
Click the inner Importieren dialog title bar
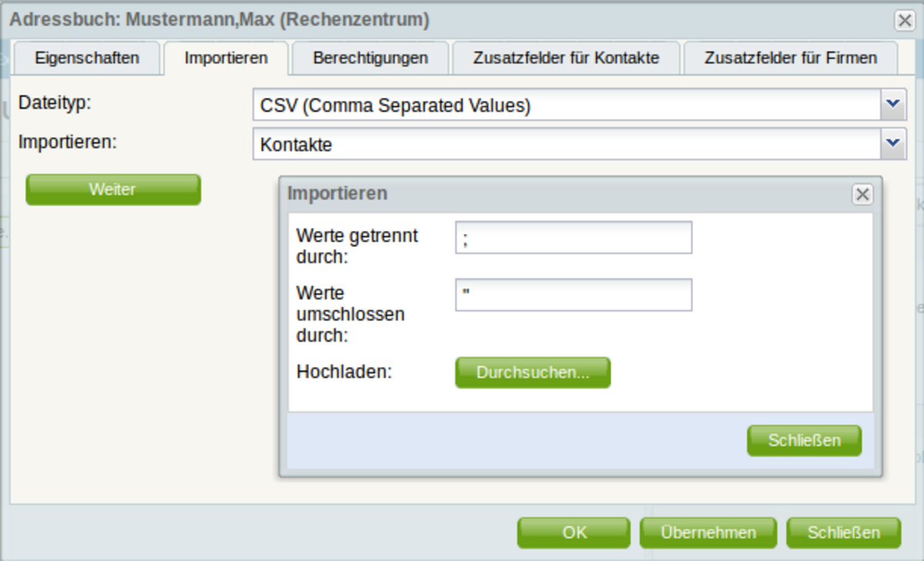tap(539, 194)
